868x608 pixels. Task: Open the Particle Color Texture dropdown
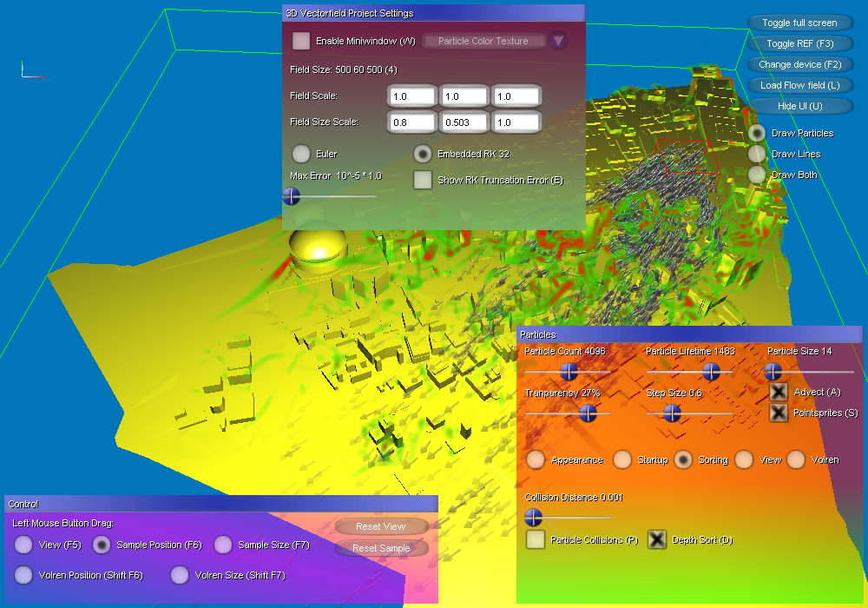pyautogui.click(x=483, y=41)
